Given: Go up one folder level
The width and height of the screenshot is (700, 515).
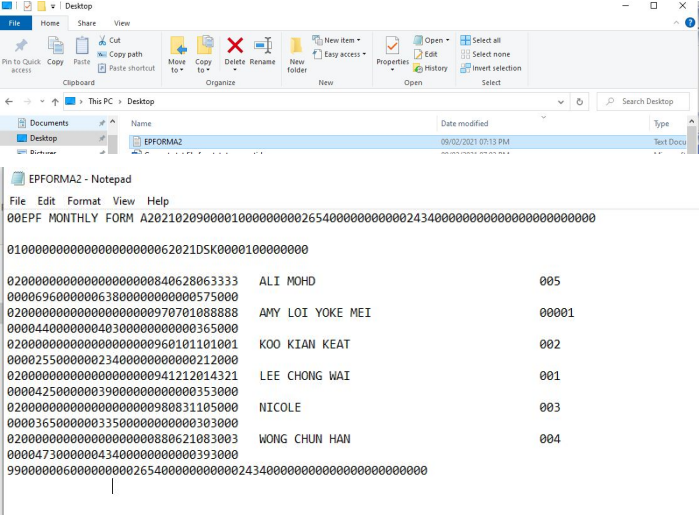Looking at the screenshot, I should (55, 101).
